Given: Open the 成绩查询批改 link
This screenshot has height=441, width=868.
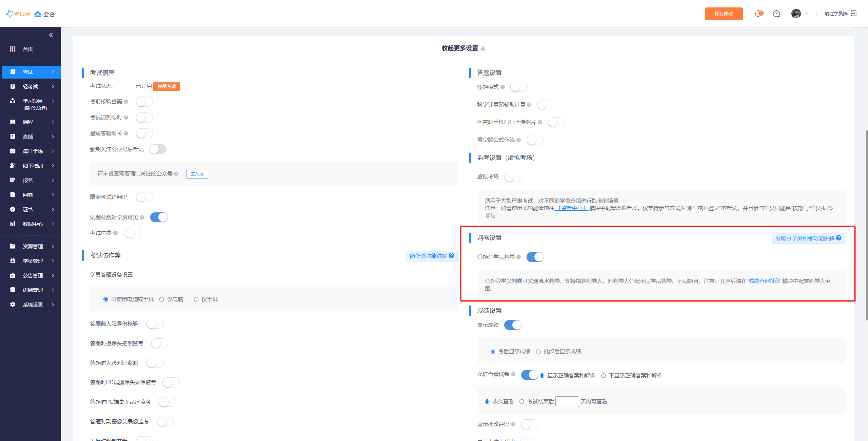Looking at the screenshot, I should coord(764,281).
